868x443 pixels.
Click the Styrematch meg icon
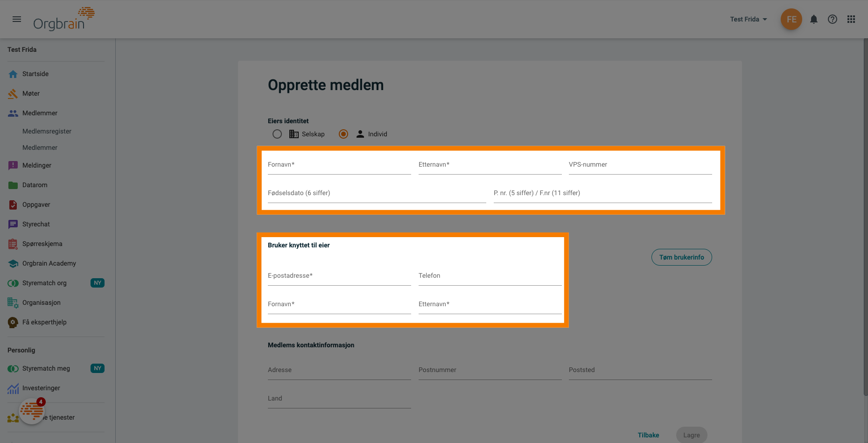point(13,368)
